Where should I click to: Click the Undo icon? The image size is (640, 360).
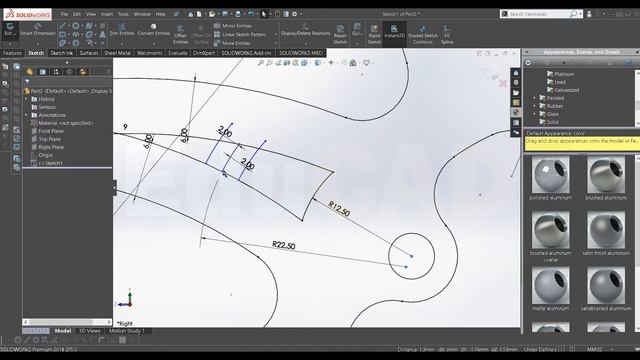point(251,14)
